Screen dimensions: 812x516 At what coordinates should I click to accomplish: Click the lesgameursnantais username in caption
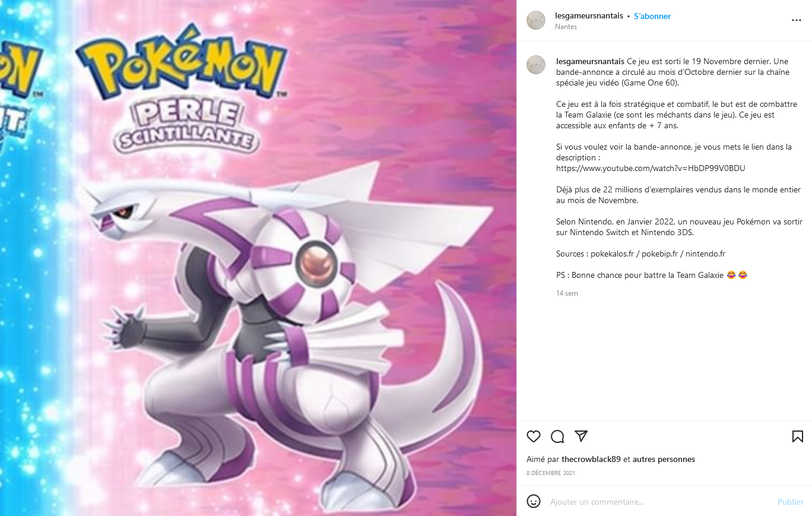[590, 61]
